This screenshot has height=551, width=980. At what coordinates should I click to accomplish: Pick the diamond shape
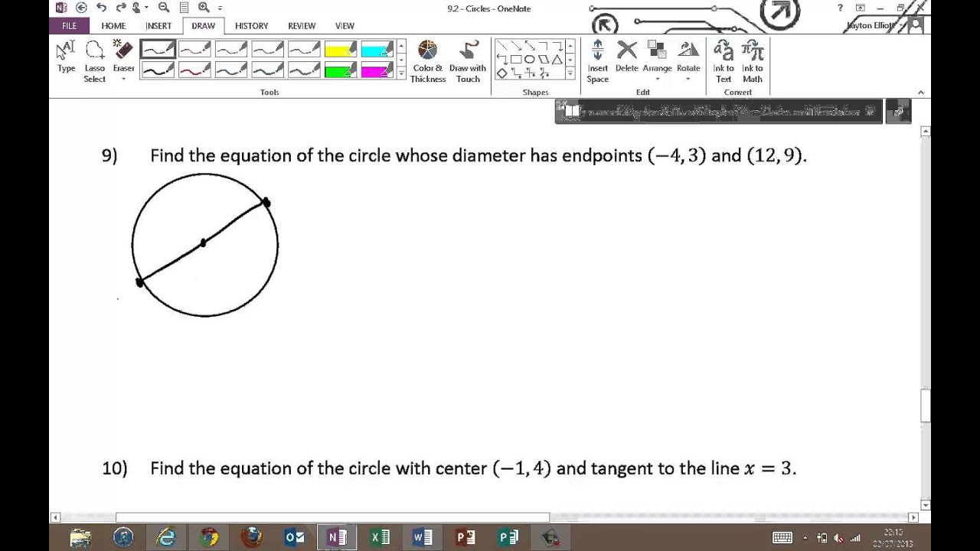[502, 73]
